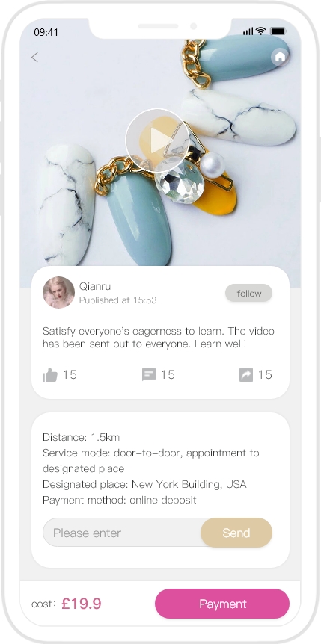321x644 pixels.
Task: Tap the Wi-Fi status icon
Action: (x=261, y=31)
